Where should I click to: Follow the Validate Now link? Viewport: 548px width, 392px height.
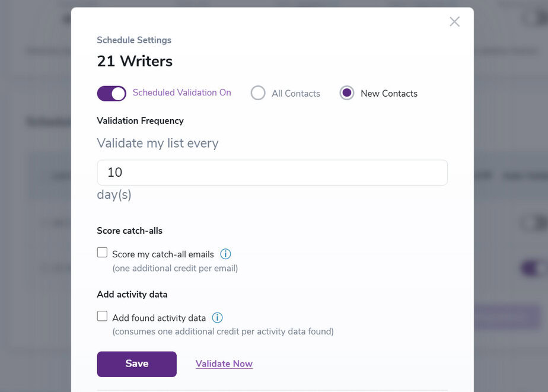(224, 364)
